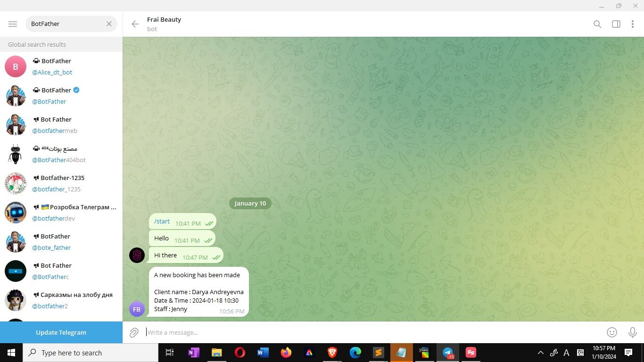The image size is (644, 362).
Task: Select the @Alice_dt_bot BotFather result
Action: pos(61,66)
